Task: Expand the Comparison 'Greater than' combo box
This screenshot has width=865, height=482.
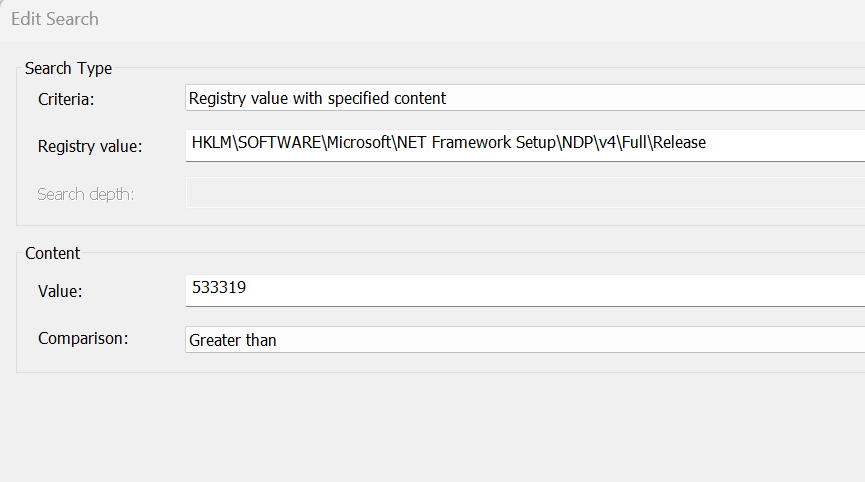Action: tap(525, 340)
